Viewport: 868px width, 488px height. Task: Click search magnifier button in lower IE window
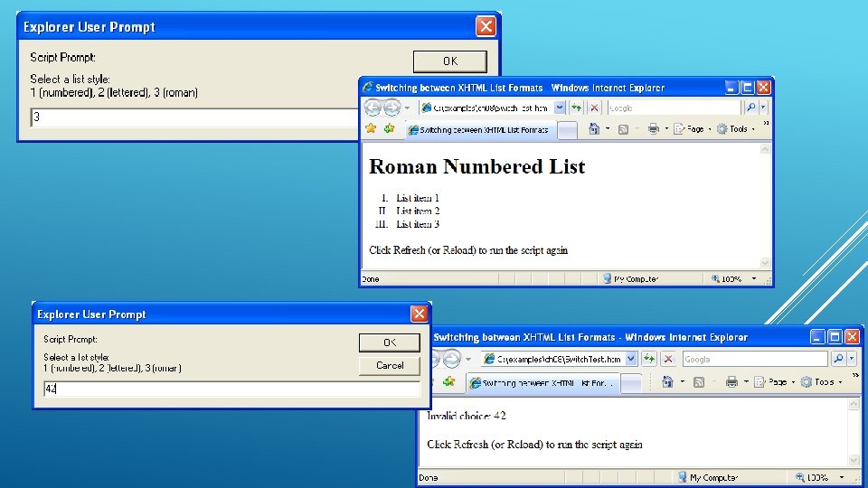[x=838, y=359]
